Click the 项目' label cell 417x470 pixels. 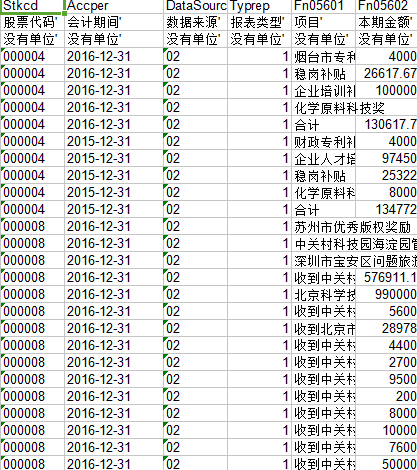(x=324, y=22)
